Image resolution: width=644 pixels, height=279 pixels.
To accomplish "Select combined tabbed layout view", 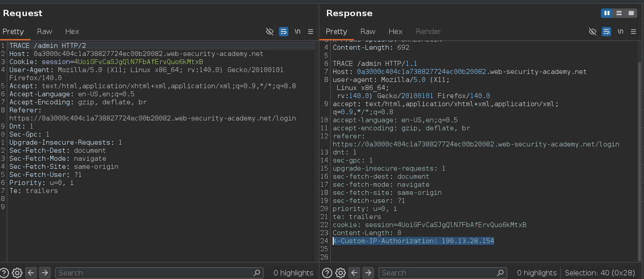I will (x=631, y=13).
